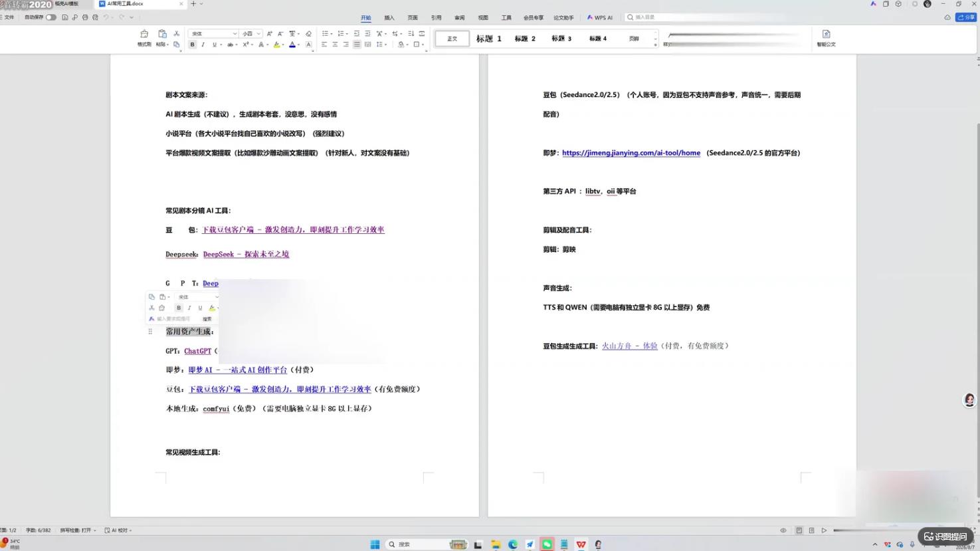The width and height of the screenshot is (980, 551).
Task: Click the Undo arrow
Action: coord(106,17)
